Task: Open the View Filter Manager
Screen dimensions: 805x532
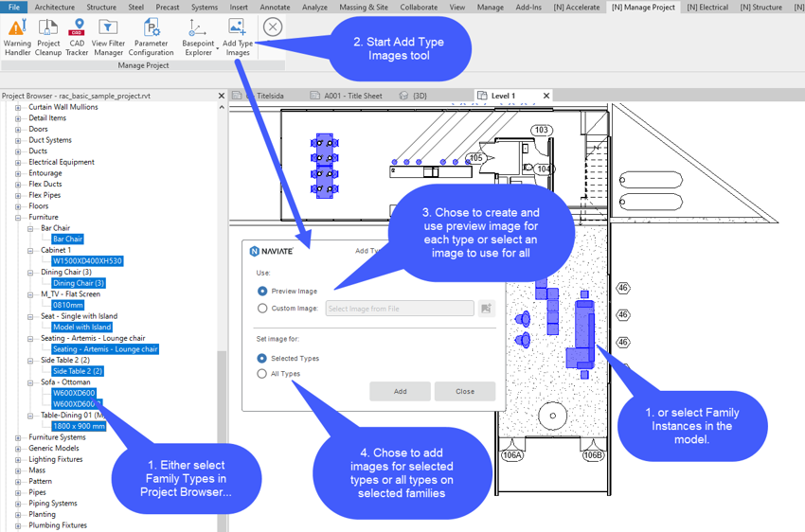Action: pos(108,37)
